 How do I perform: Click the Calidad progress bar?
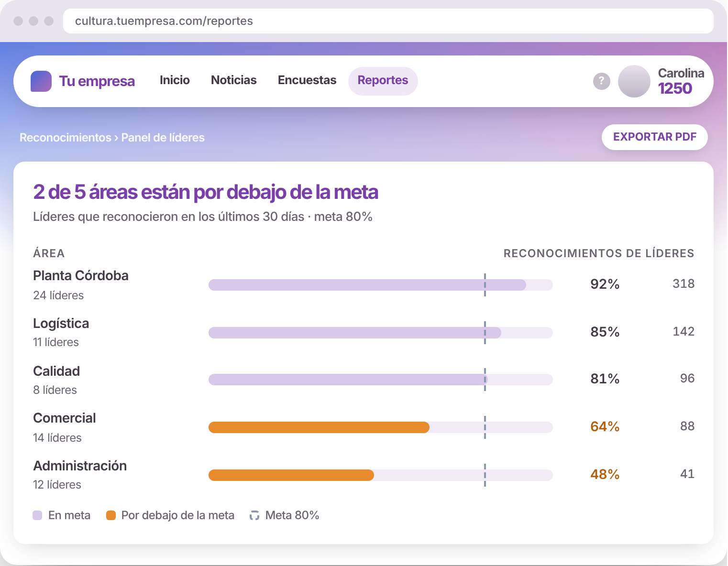381,380
